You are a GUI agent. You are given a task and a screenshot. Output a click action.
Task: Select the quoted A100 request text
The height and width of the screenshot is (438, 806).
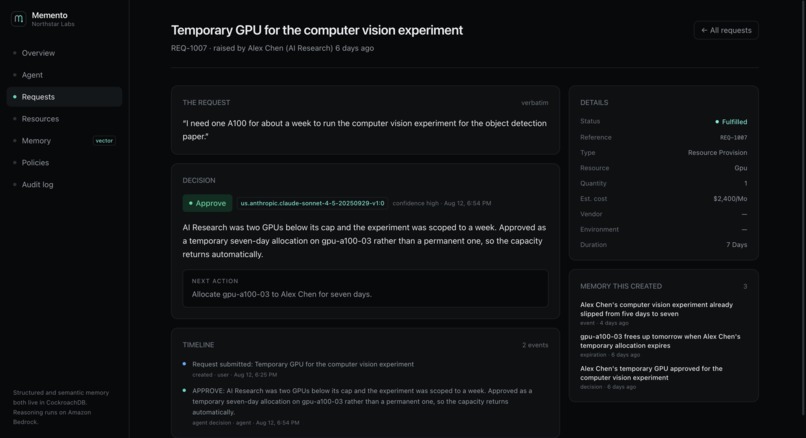click(364, 130)
